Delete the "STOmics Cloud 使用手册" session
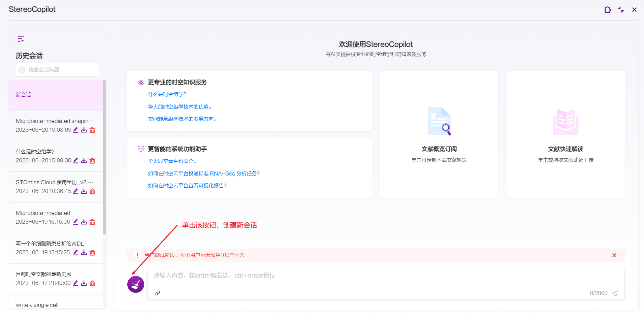The height and width of the screenshot is (315, 644). (92, 191)
